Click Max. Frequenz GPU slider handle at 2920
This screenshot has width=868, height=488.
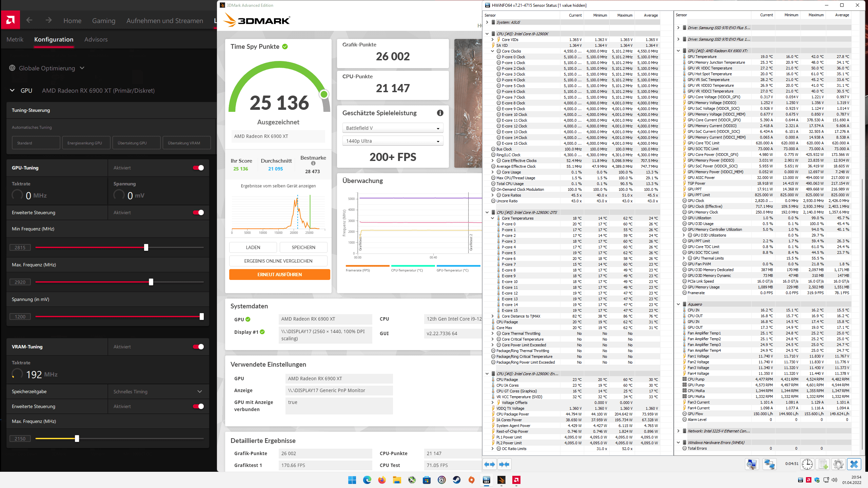151,282
